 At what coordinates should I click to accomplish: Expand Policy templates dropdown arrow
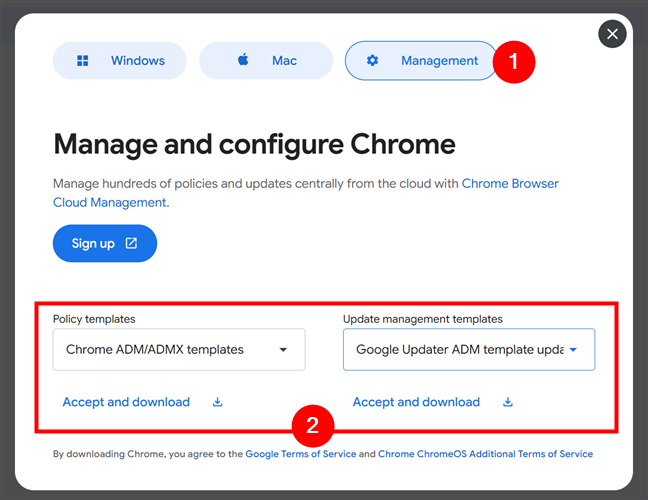click(x=283, y=350)
